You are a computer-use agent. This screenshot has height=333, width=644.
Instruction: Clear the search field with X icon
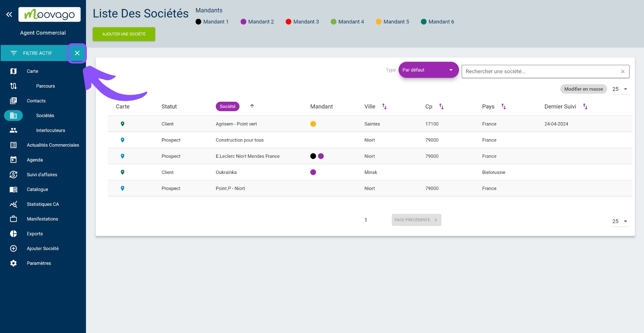pos(623,72)
